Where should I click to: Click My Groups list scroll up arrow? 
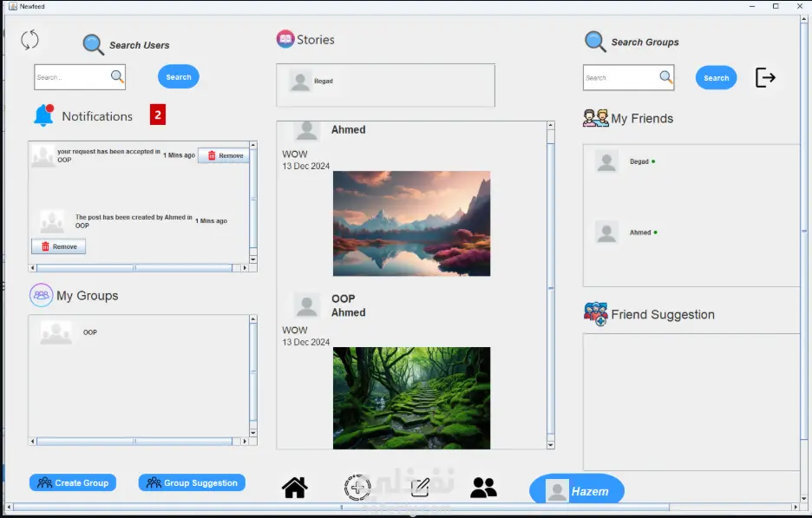pyautogui.click(x=253, y=319)
